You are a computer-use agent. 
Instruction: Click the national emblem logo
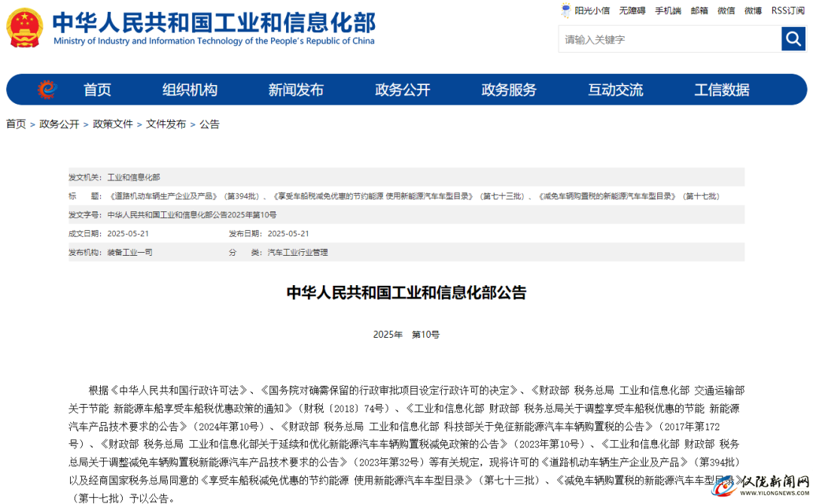click(x=24, y=28)
